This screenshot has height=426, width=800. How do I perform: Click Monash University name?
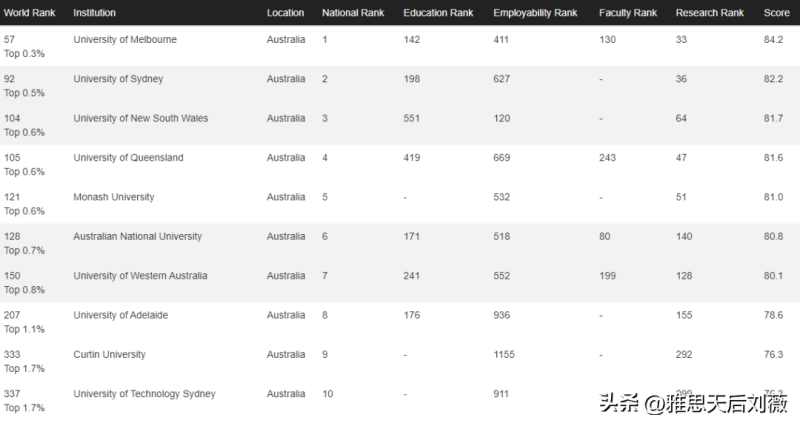(113, 197)
